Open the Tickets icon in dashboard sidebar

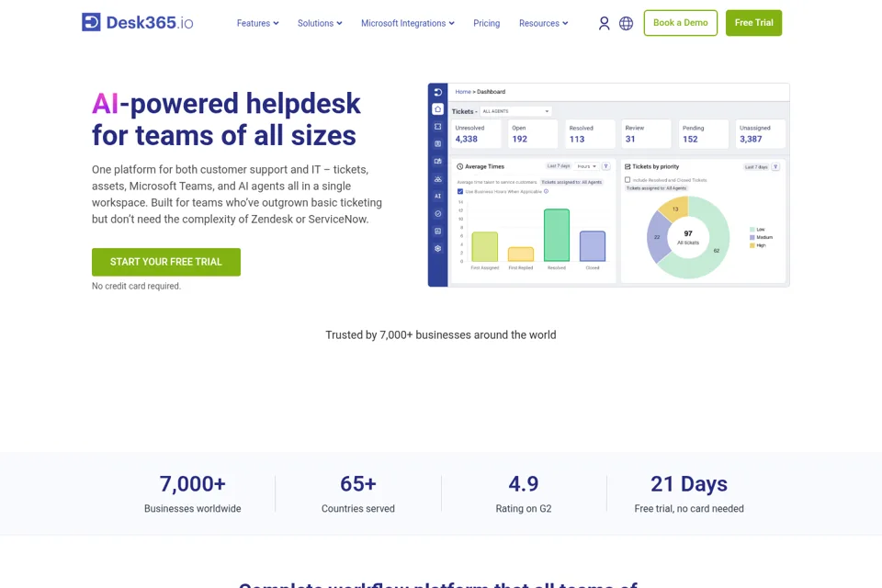tap(437, 127)
